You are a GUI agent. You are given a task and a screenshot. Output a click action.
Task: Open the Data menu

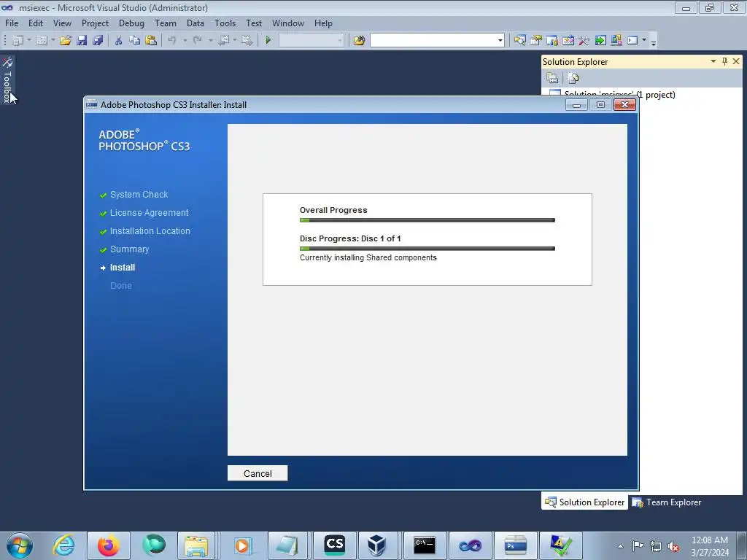pos(195,23)
